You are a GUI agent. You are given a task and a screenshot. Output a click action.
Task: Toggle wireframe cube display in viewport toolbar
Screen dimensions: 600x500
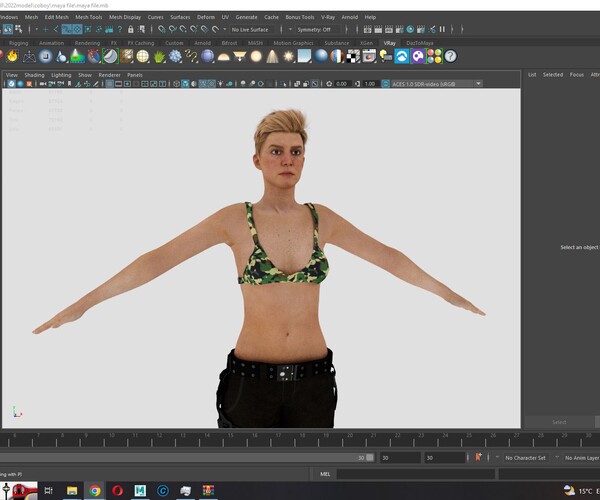(176, 83)
